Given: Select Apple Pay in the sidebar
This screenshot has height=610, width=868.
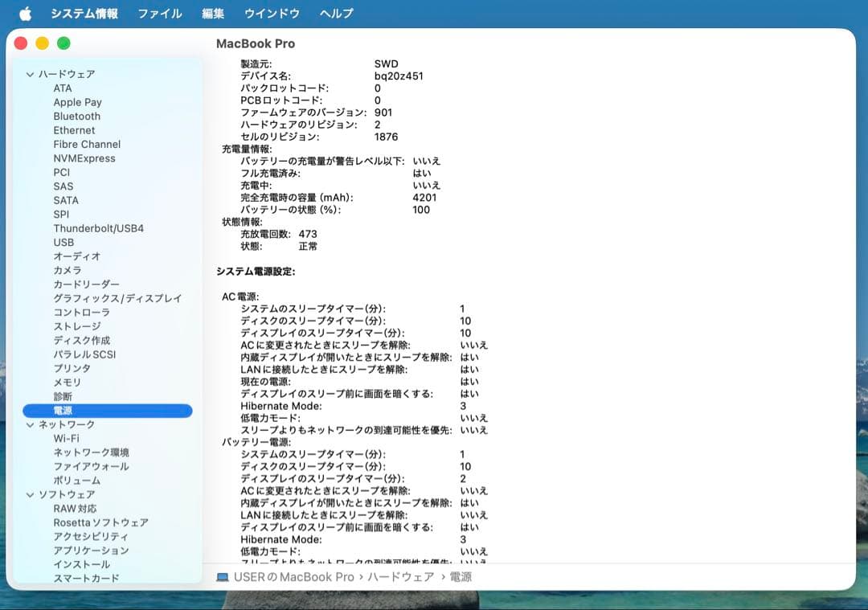Looking at the screenshot, I should point(77,102).
